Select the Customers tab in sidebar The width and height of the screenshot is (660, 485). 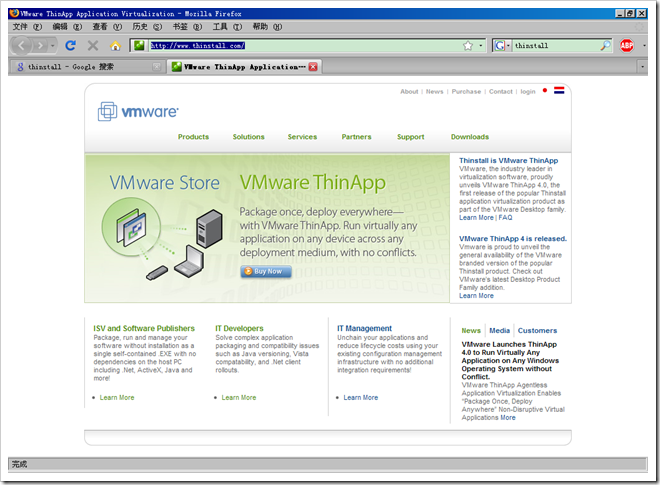pos(537,330)
